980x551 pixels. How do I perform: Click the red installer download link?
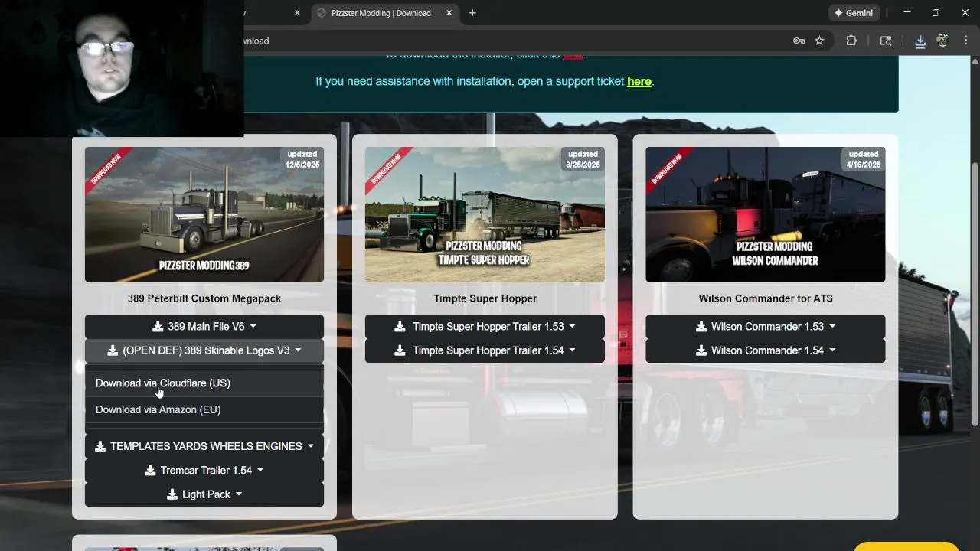573,55
